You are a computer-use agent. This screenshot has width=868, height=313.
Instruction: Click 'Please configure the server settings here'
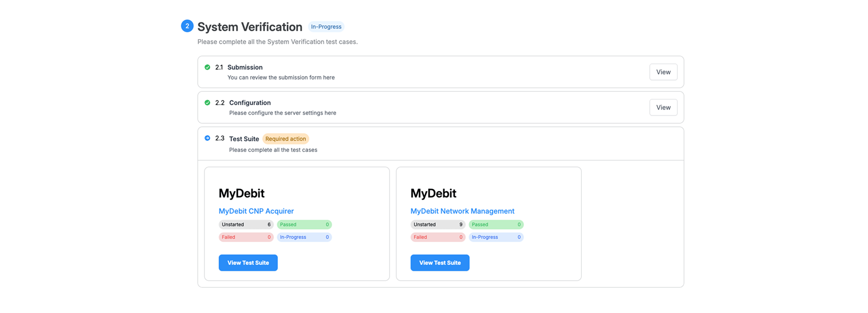pos(283,113)
